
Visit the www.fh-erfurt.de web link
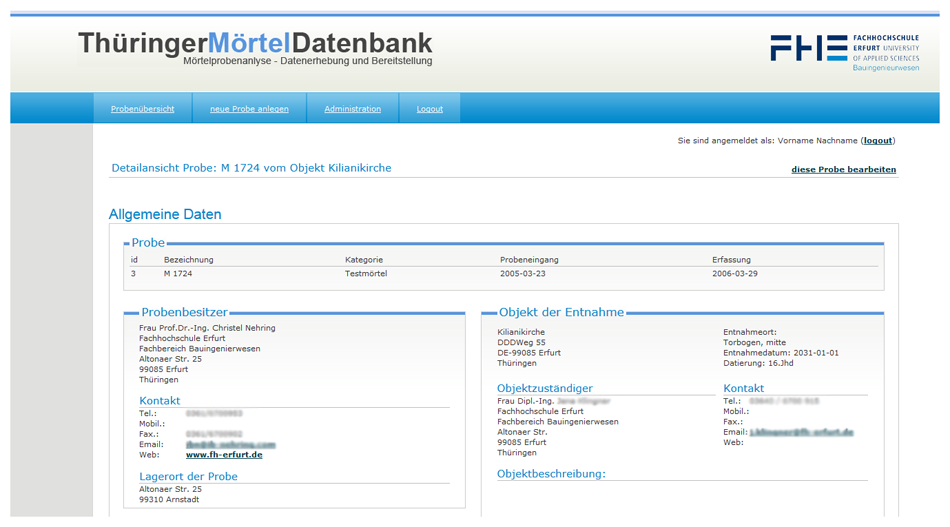click(224, 455)
